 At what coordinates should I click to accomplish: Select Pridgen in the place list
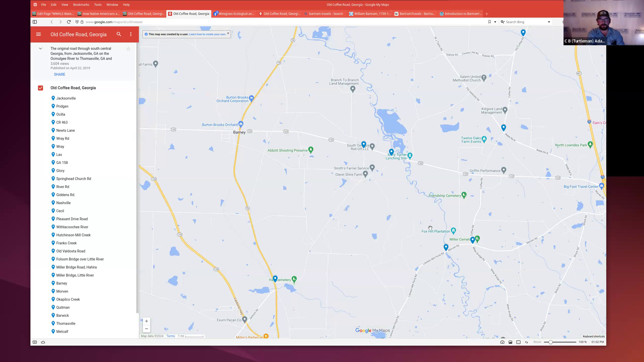pyautogui.click(x=62, y=106)
